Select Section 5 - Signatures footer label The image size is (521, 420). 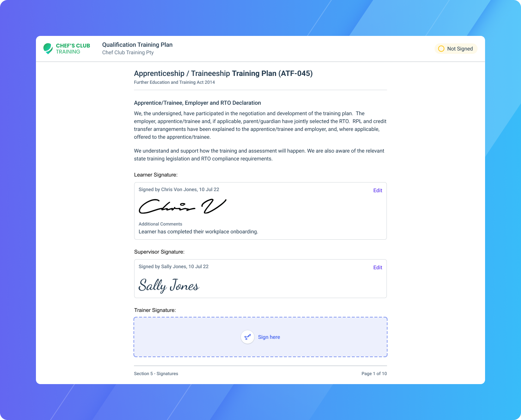156,374
